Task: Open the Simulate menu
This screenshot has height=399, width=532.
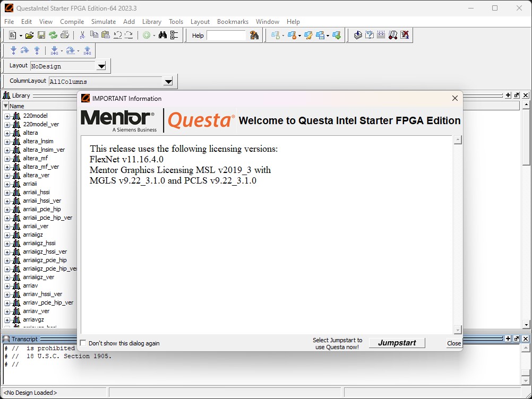Action: [104, 22]
